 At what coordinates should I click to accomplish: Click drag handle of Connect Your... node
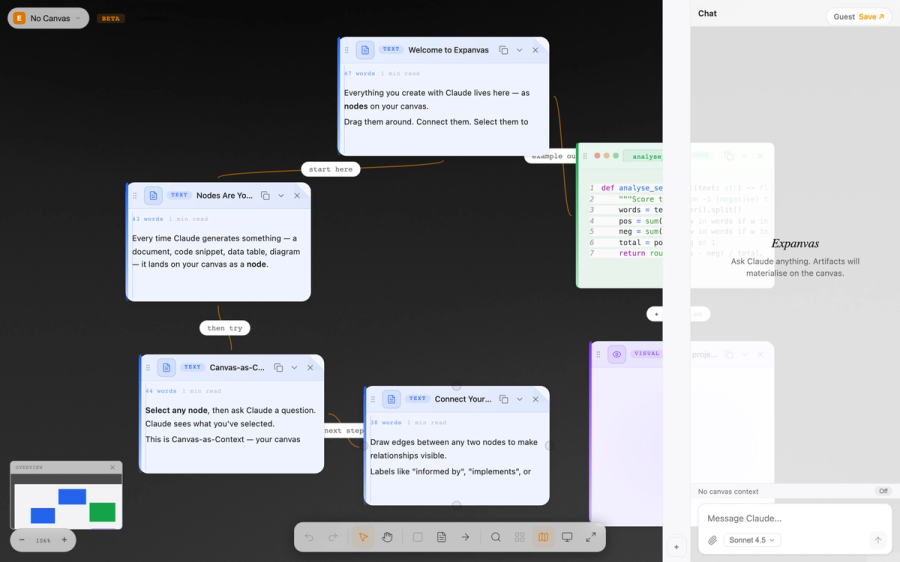click(x=373, y=399)
